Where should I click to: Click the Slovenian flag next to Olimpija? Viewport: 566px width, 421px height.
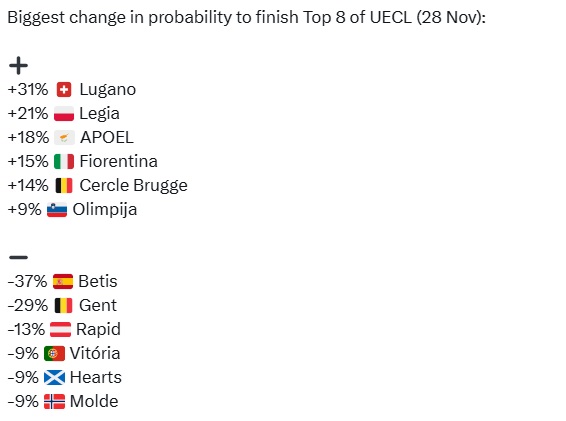[57, 210]
